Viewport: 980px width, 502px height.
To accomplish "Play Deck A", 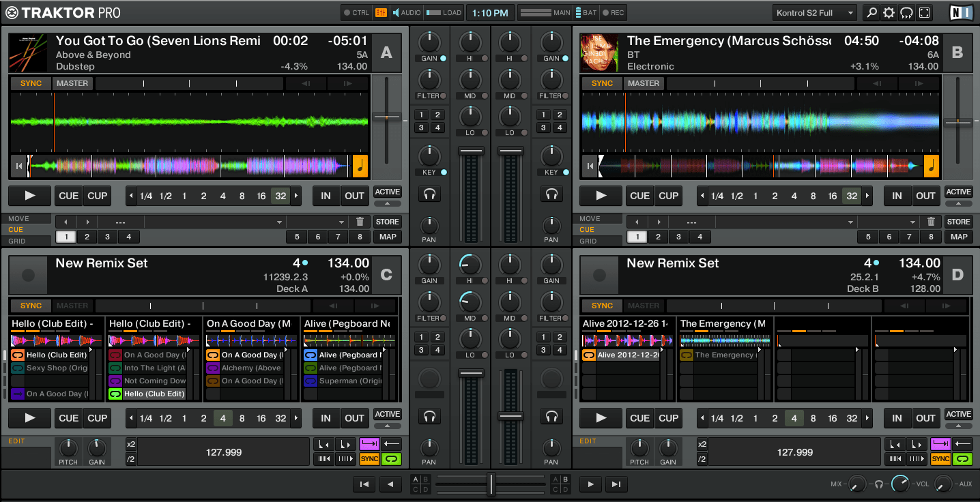I will 30,196.
